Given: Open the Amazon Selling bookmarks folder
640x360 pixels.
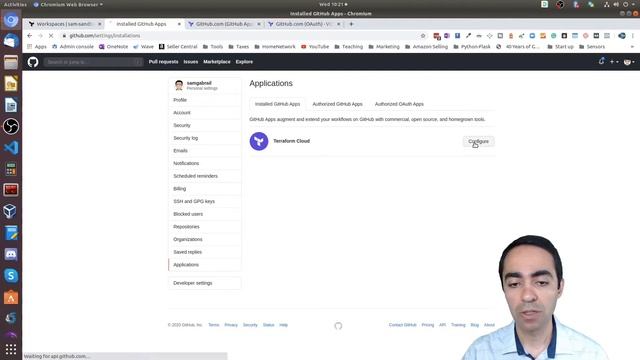Looking at the screenshot, I should click(x=426, y=47).
